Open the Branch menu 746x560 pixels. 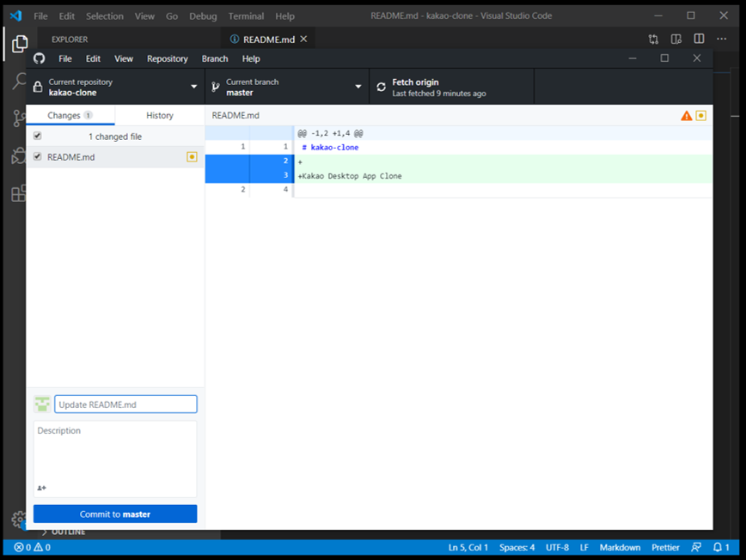215,58
